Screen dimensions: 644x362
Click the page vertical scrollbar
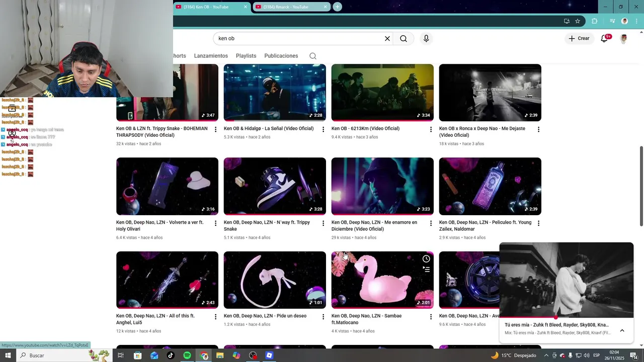tap(641, 186)
